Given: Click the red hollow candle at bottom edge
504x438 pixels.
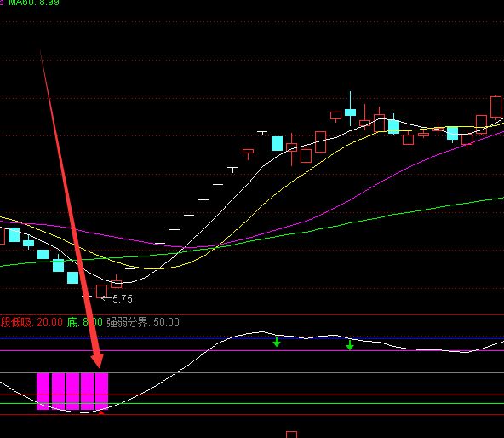Looking at the screenshot, I should point(291,435).
